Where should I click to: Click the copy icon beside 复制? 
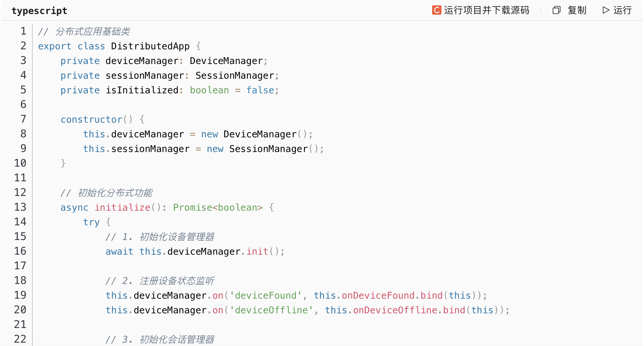click(x=556, y=10)
